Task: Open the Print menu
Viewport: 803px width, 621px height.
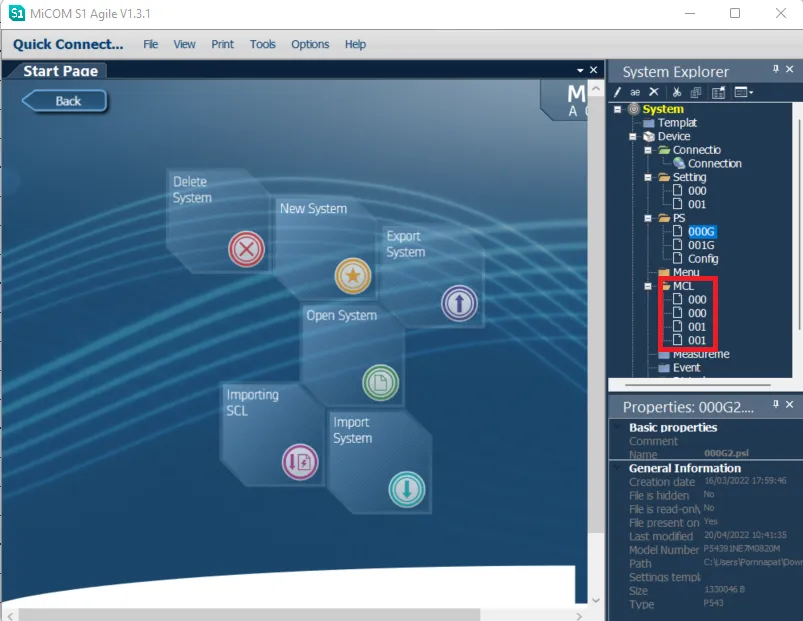Action: [223, 45]
